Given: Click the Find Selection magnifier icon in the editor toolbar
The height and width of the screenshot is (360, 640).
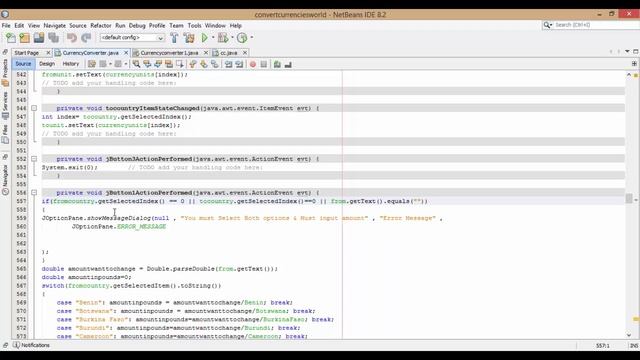Looking at the screenshot, I should [x=136, y=64].
